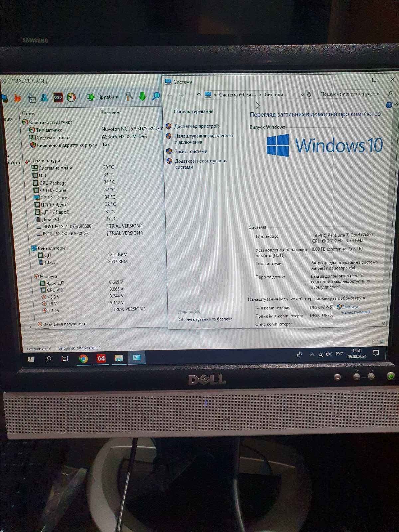Image resolution: width=399 pixels, height=532 pixels.
Task: Open the notification center icon
Action: (x=376, y=353)
